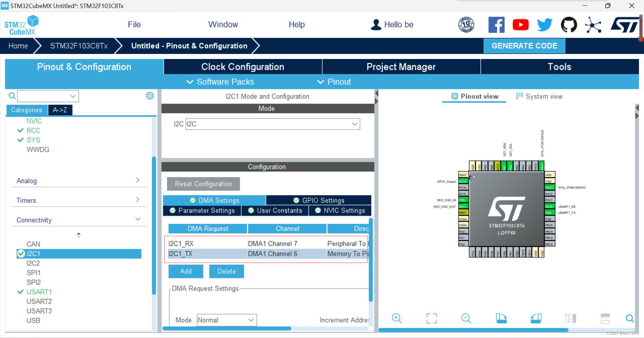Rotate the chip counter-clockwise

(536, 318)
